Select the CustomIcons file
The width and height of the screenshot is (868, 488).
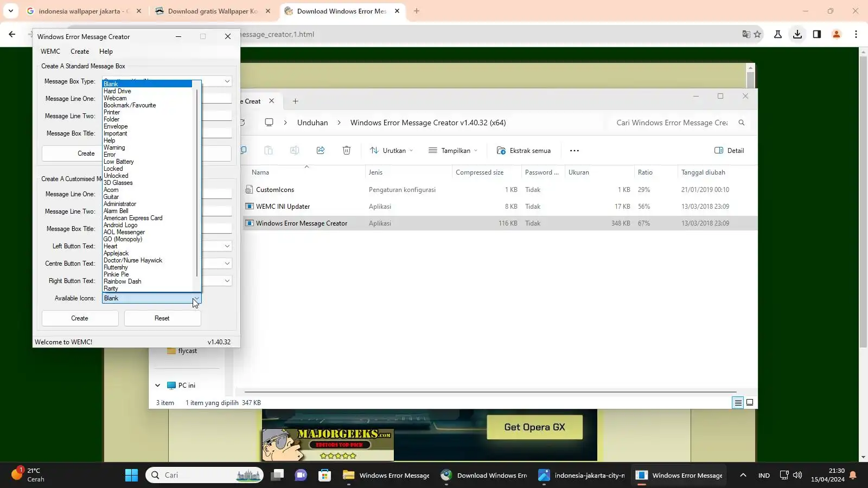[500, 190]
